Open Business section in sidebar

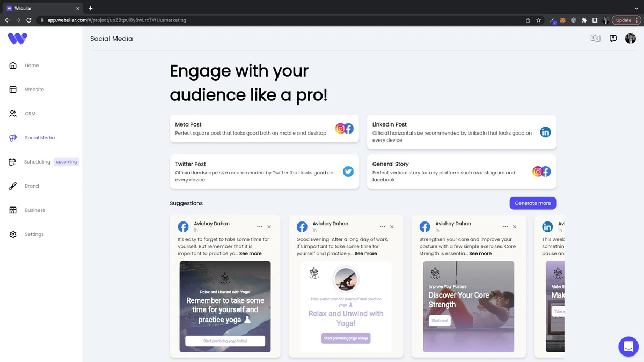[35, 210]
